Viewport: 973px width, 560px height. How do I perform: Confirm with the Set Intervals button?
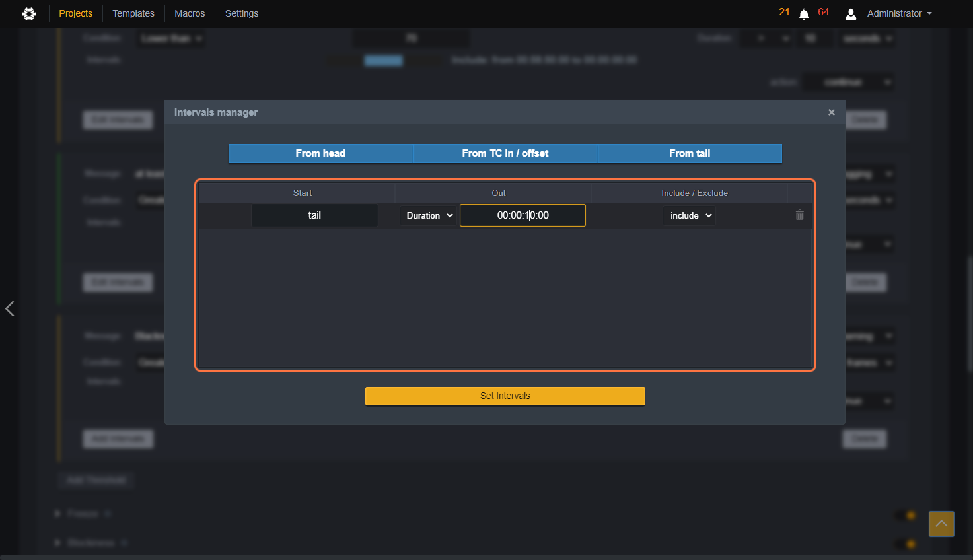pyautogui.click(x=505, y=396)
